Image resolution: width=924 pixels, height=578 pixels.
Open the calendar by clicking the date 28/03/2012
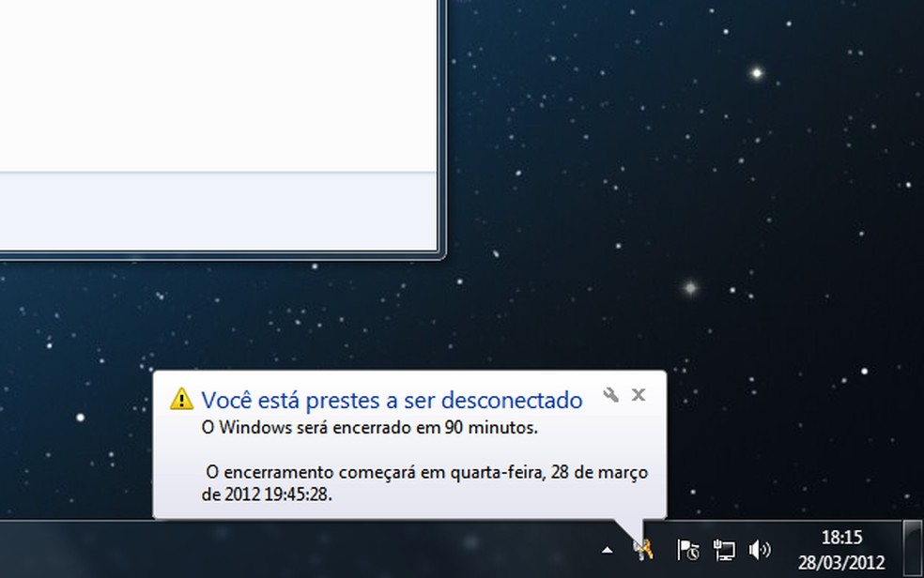coord(842,560)
